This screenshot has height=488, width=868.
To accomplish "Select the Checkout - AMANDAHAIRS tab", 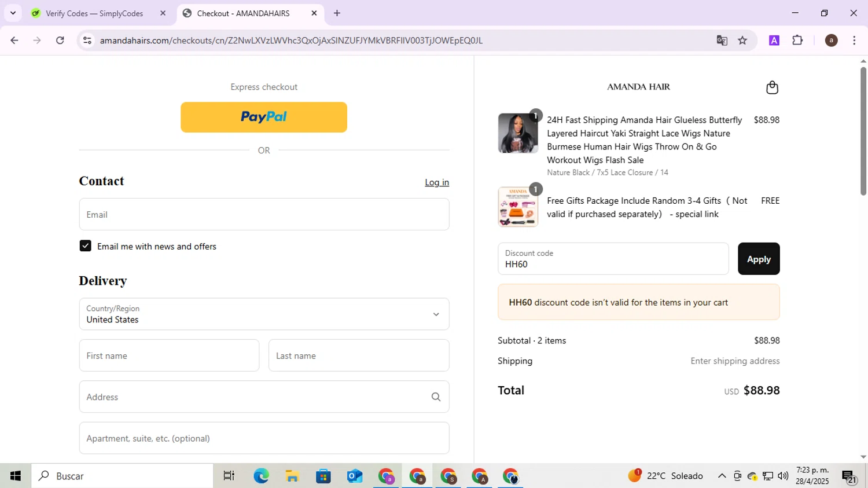I will click(243, 13).
